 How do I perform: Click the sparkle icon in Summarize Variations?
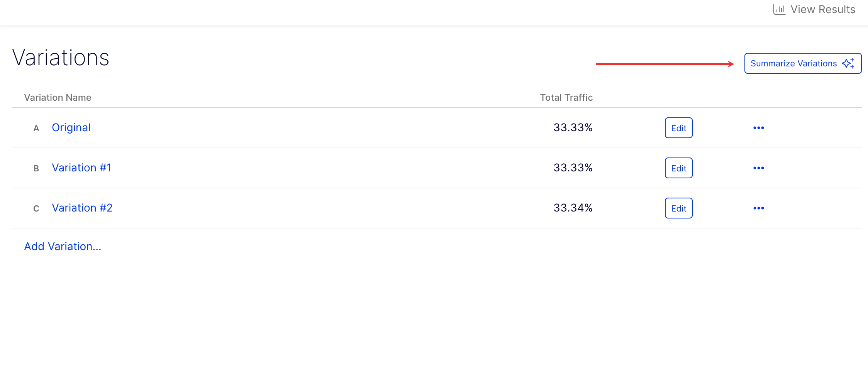coord(848,63)
